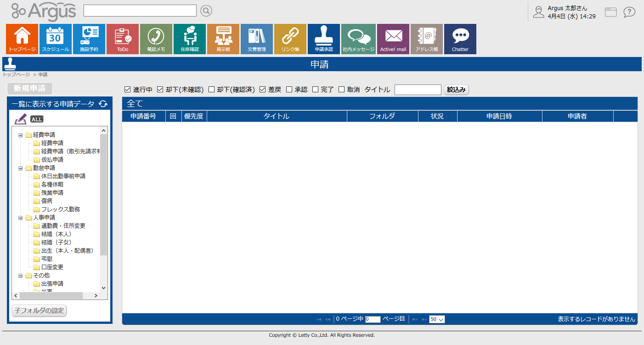Click the top search text box
Viewport: 644px width, 345px height.
click(x=140, y=11)
